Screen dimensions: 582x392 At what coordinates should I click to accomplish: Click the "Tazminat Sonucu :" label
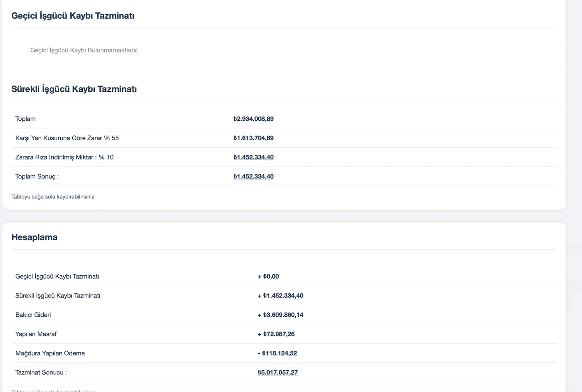41,372
